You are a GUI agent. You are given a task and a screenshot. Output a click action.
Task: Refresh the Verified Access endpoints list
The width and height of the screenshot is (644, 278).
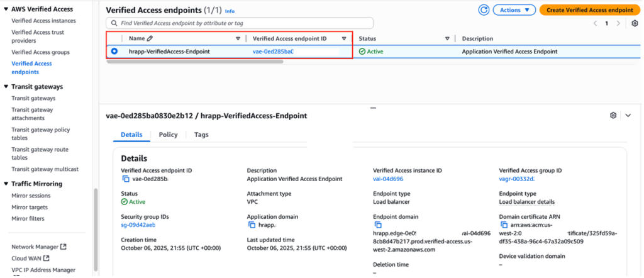(484, 10)
